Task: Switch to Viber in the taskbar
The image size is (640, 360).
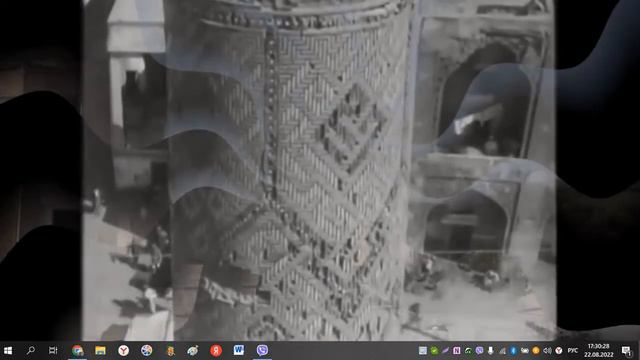Action: pos(262,351)
